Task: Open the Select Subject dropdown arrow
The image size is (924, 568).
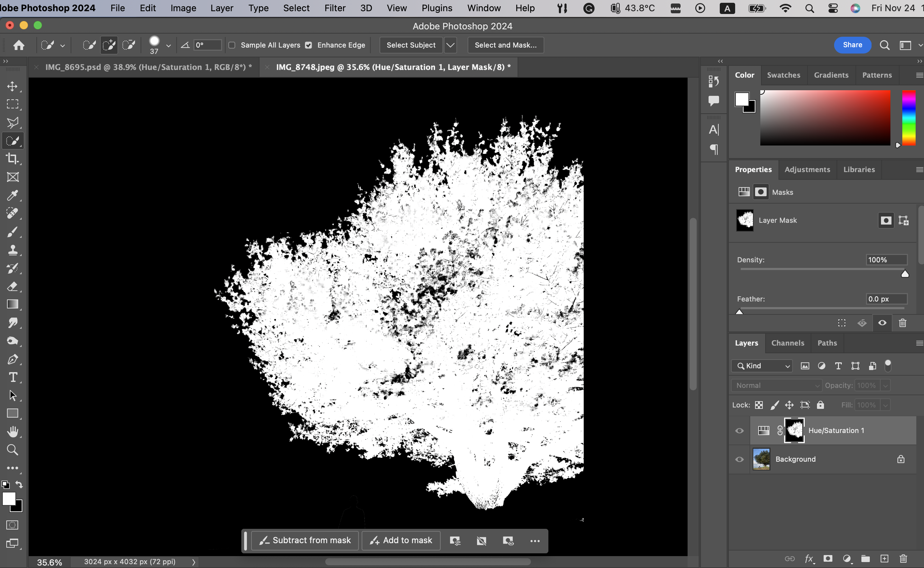Action: 450,45
